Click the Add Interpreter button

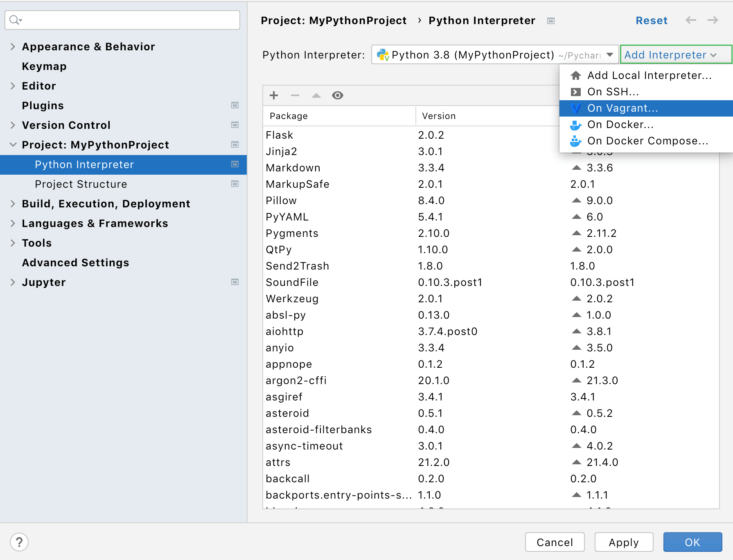click(676, 55)
